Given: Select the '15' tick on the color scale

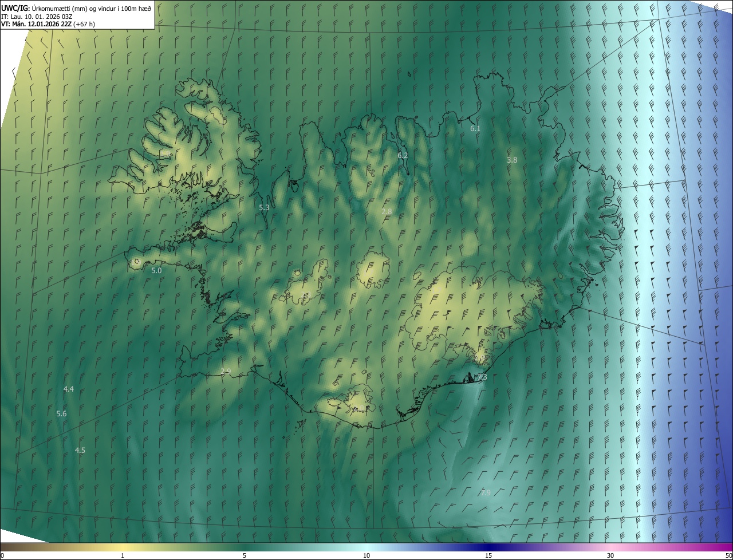Looking at the screenshot, I should click(x=488, y=556).
